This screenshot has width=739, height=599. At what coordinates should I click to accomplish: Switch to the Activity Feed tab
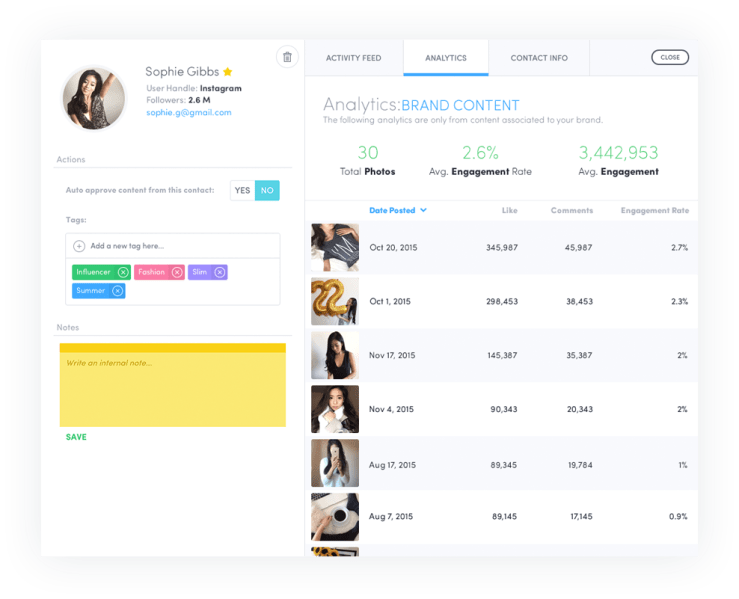[353, 57]
